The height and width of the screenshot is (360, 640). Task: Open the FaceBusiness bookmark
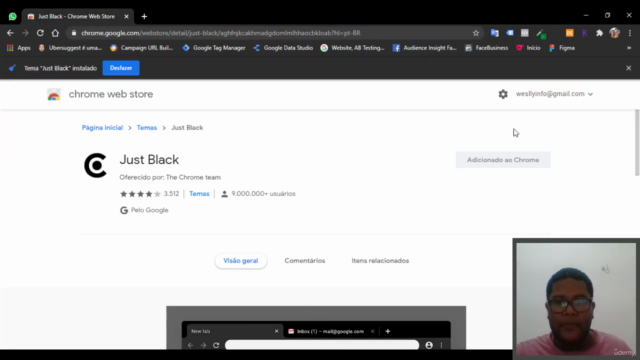tap(487, 48)
